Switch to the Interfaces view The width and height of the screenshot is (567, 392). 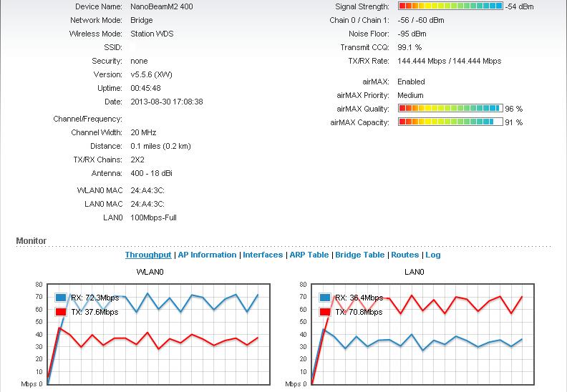click(x=263, y=255)
